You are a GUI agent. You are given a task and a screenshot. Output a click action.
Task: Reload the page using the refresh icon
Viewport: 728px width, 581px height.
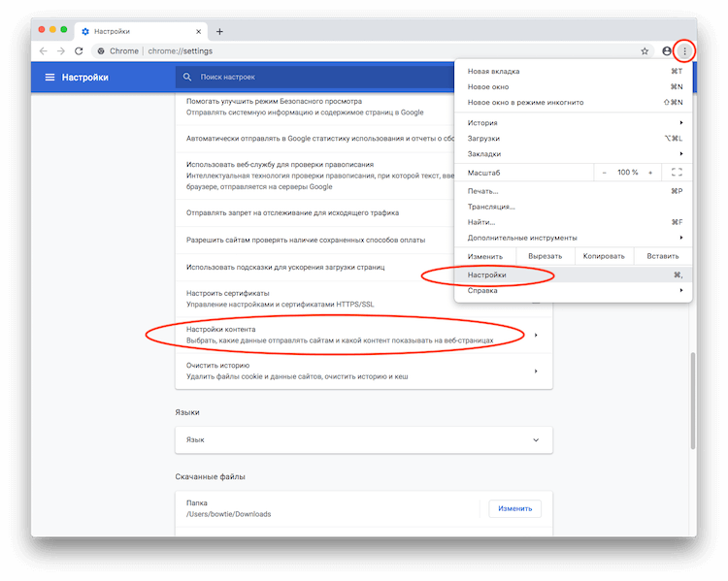click(x=80, y=50)
